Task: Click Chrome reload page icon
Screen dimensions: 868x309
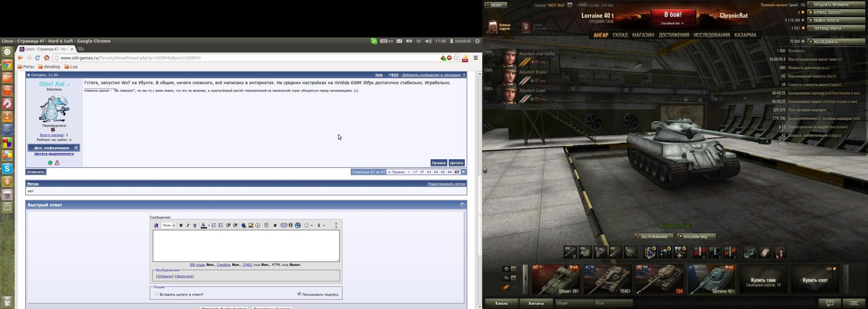Action: point(38,58)
